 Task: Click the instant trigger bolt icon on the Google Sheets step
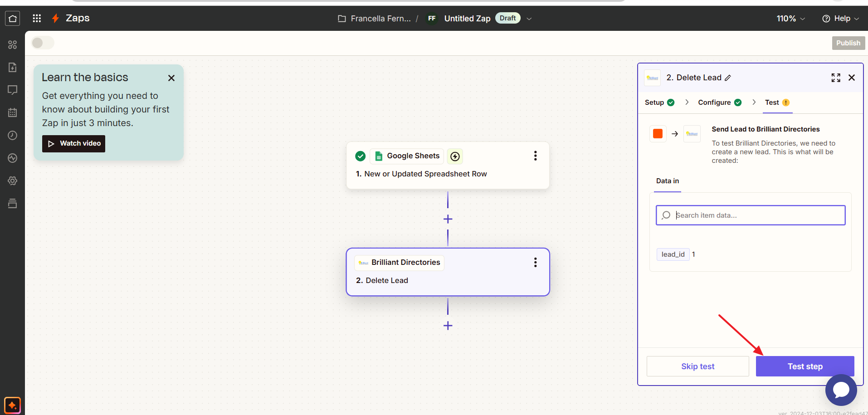(x=455, y=156)
